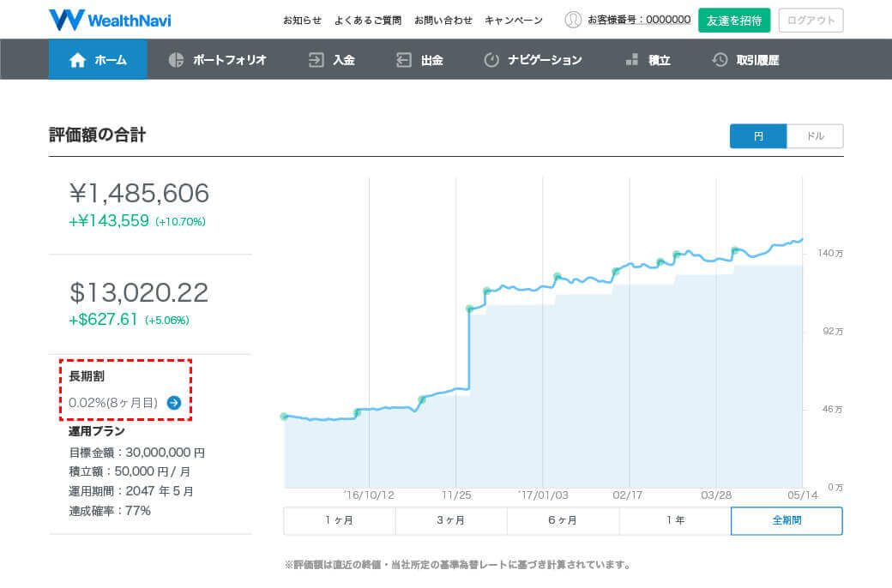
Task: Select the 3ヶ月 chart period
Action: point(451,520)
